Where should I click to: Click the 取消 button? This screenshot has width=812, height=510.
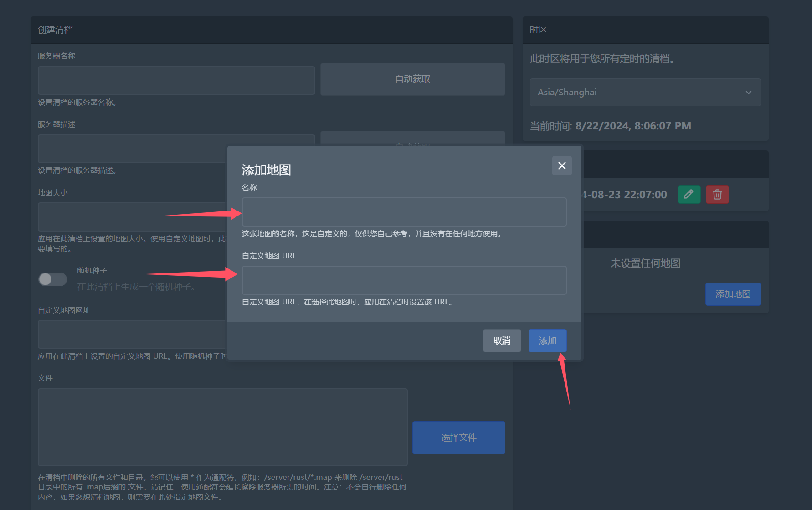502,340
